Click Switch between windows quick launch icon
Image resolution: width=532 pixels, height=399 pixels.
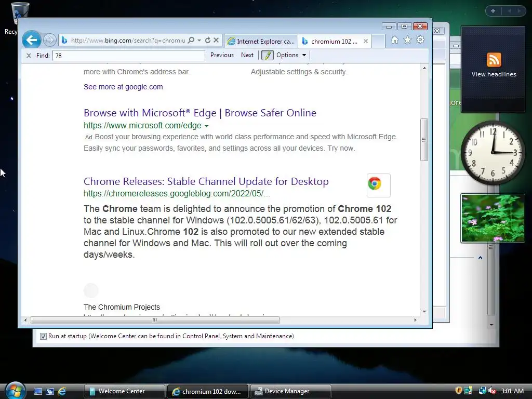(x=50, y=391)
